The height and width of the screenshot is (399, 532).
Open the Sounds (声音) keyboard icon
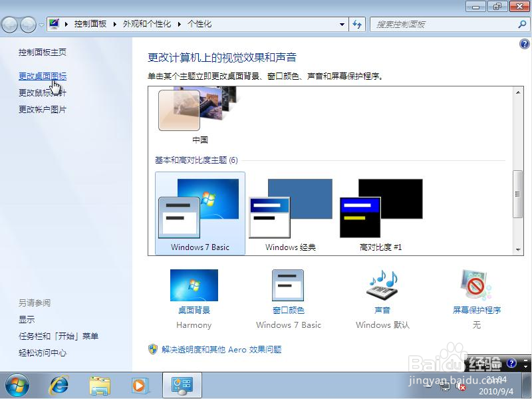pyautogui.click(x=383, y=285)
